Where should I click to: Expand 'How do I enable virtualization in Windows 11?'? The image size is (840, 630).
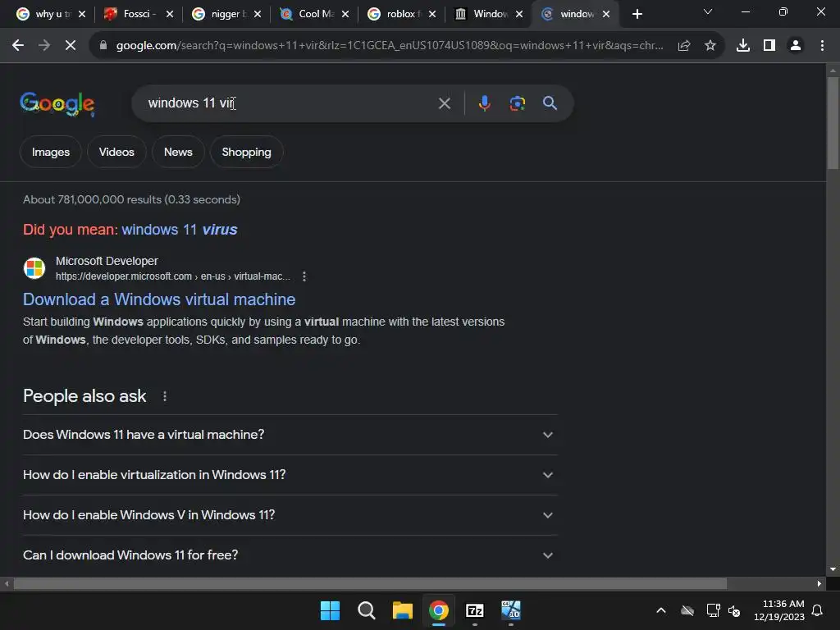290,475
